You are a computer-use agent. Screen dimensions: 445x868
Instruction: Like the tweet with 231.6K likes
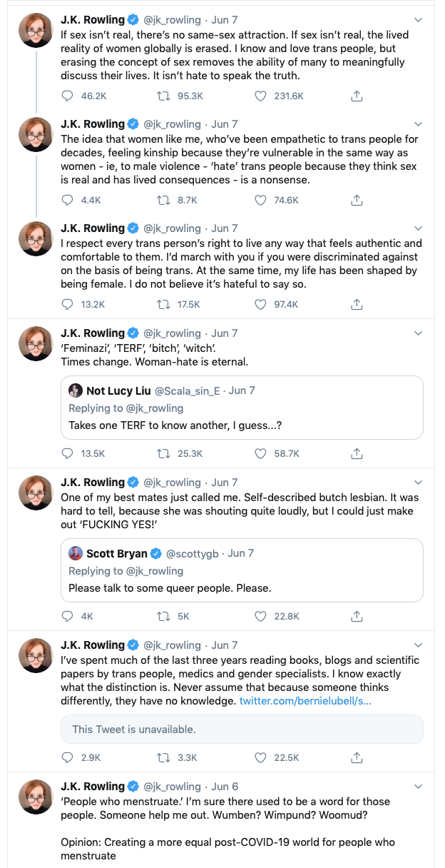(261, 96)
